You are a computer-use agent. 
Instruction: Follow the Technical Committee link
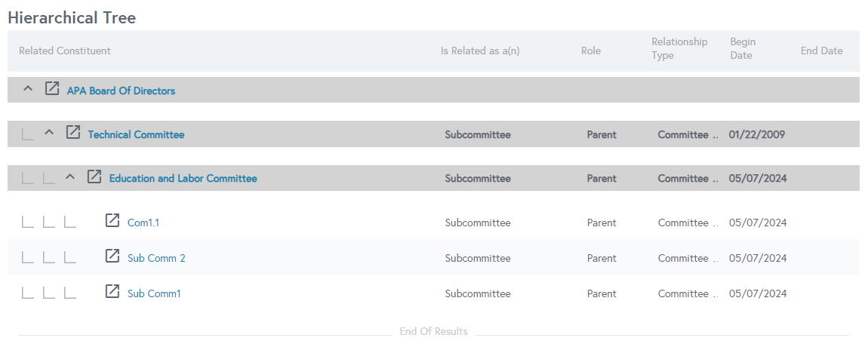tap(136, 134)
